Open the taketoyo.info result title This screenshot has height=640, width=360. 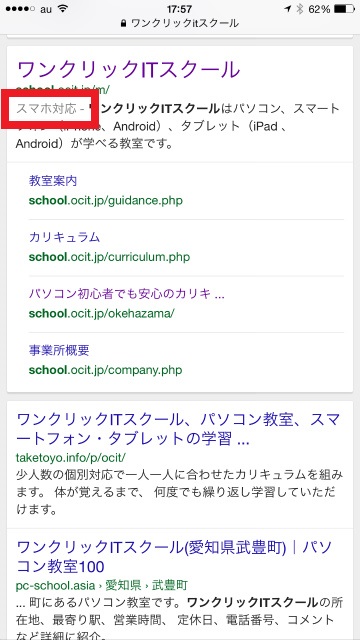tap(178, 429)
